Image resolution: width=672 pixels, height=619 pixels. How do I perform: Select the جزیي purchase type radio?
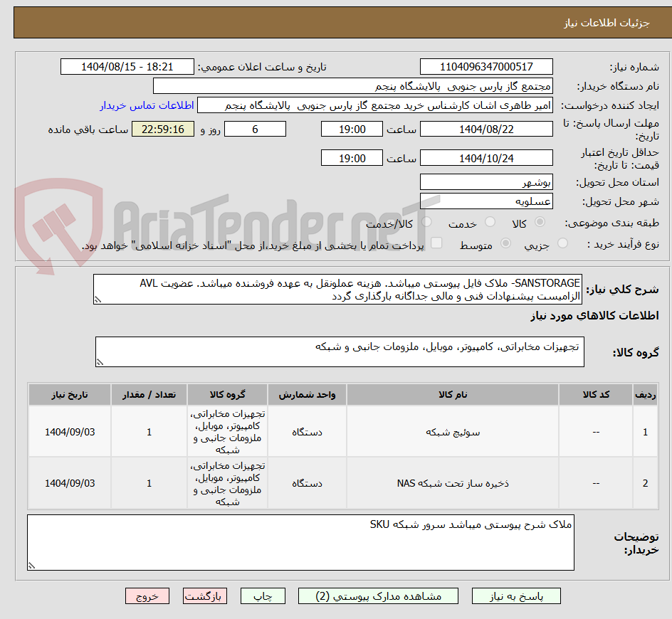click(x=562, y=242)
